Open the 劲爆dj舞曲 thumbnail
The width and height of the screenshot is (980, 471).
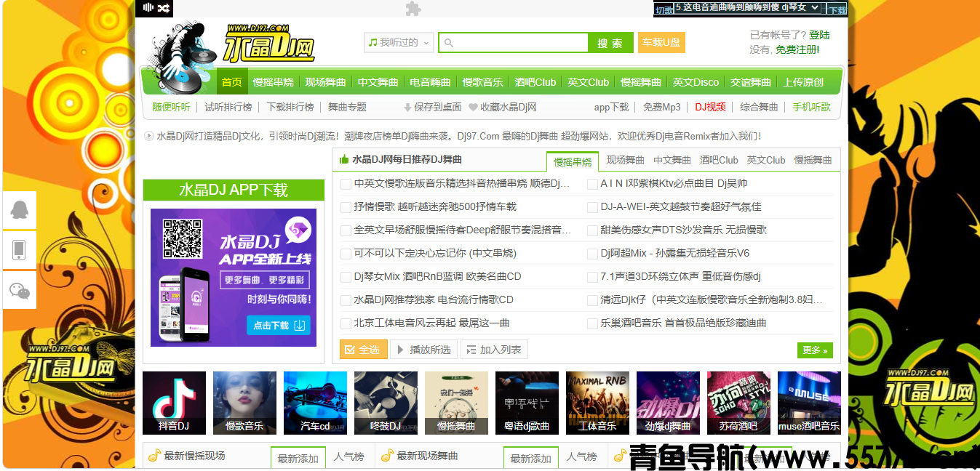click(x=668, y=403)
